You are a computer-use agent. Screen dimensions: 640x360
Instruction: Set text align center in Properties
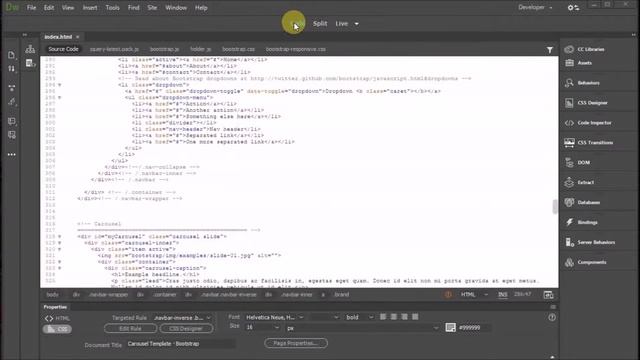(393, 317)
